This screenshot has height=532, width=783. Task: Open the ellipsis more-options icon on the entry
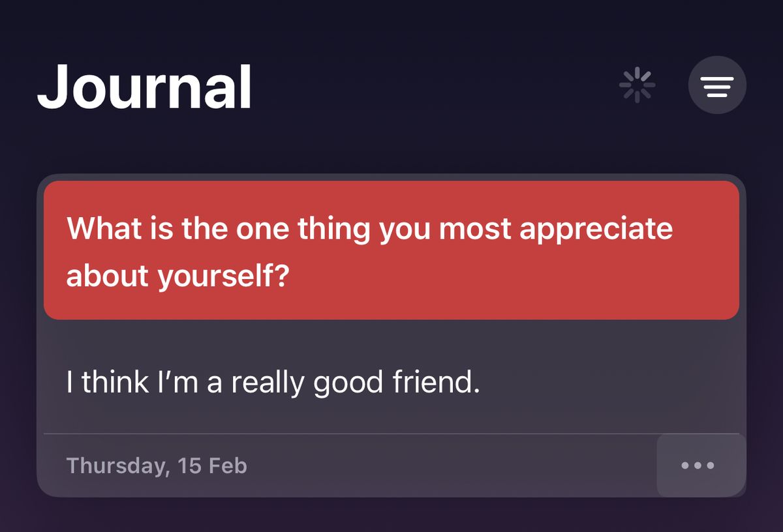(x=697, y=465)
